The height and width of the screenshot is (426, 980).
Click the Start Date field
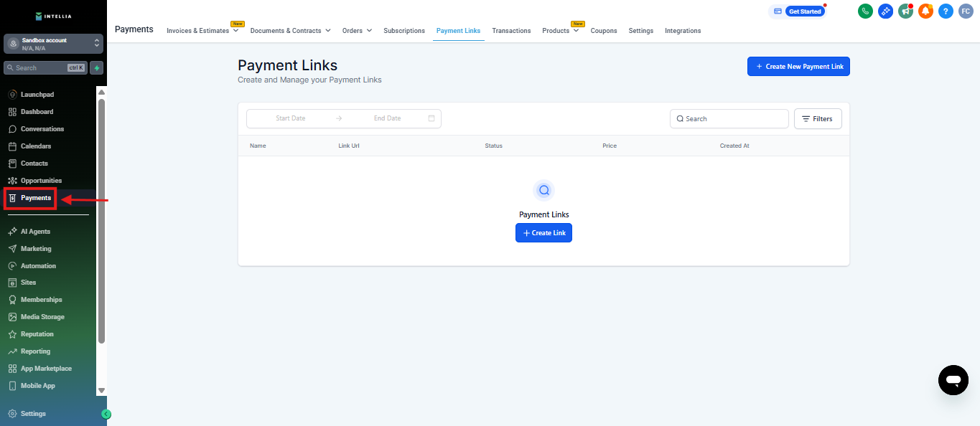coord(290,118)
